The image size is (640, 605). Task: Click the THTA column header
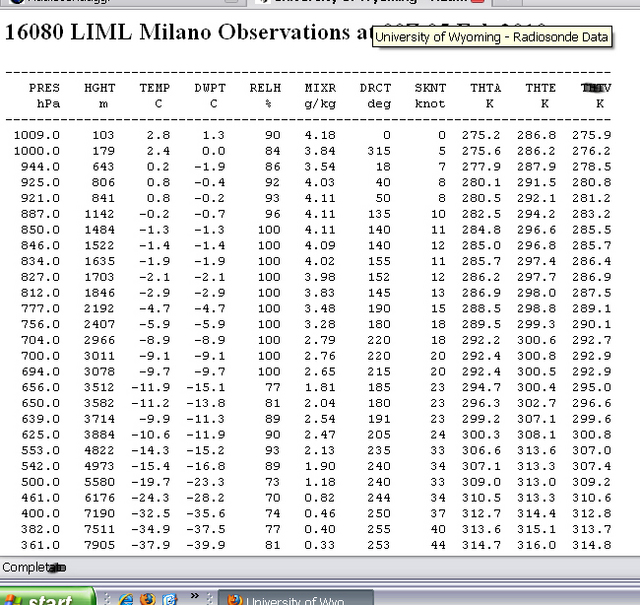[x=485, y=88]
